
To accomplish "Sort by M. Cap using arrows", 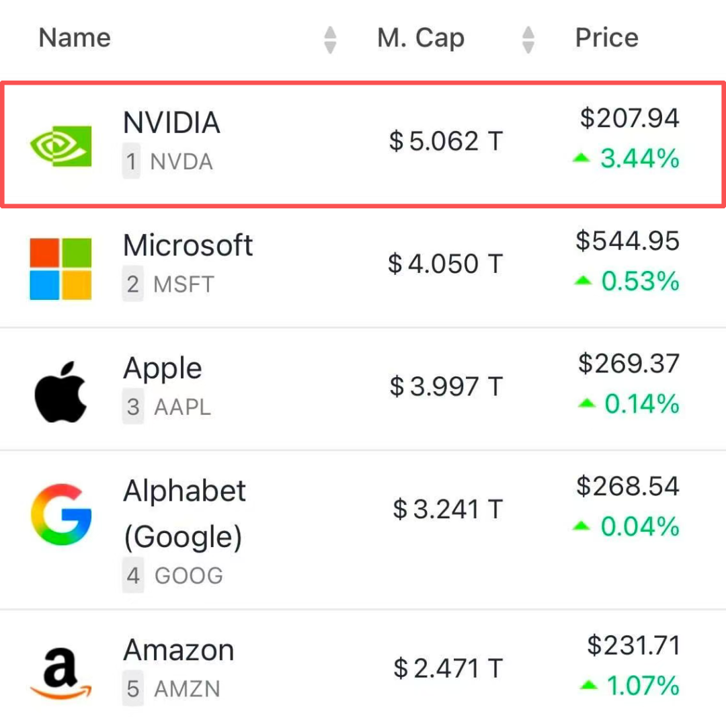I will 528,40.
